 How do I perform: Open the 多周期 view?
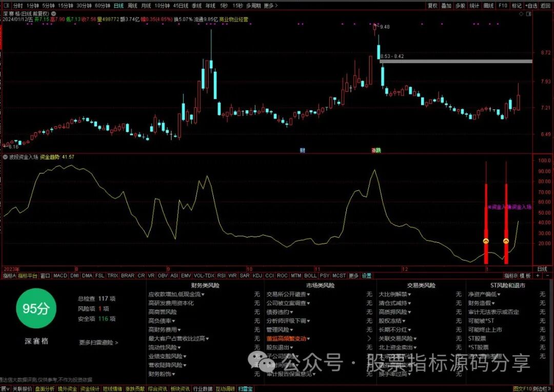[x=253, y=6]
